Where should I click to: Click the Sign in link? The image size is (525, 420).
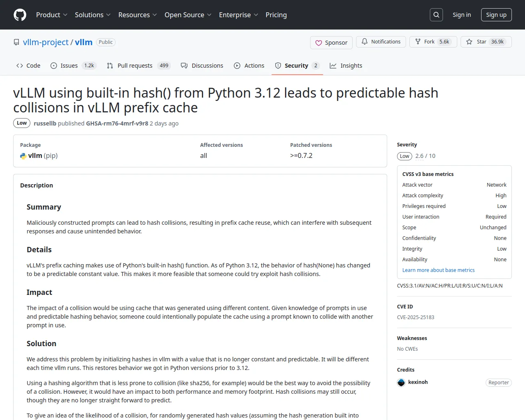click(x=462, y=15)
